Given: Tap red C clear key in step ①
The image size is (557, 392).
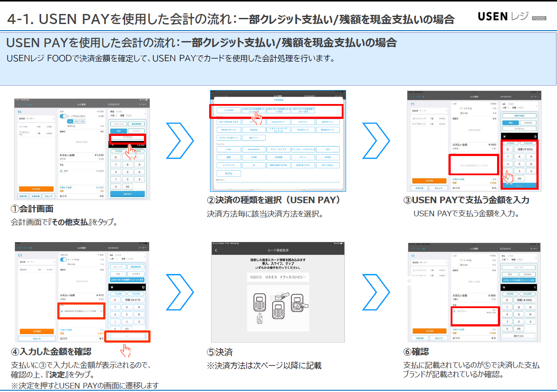Looking at the screenshot, I should pos(116,157).
